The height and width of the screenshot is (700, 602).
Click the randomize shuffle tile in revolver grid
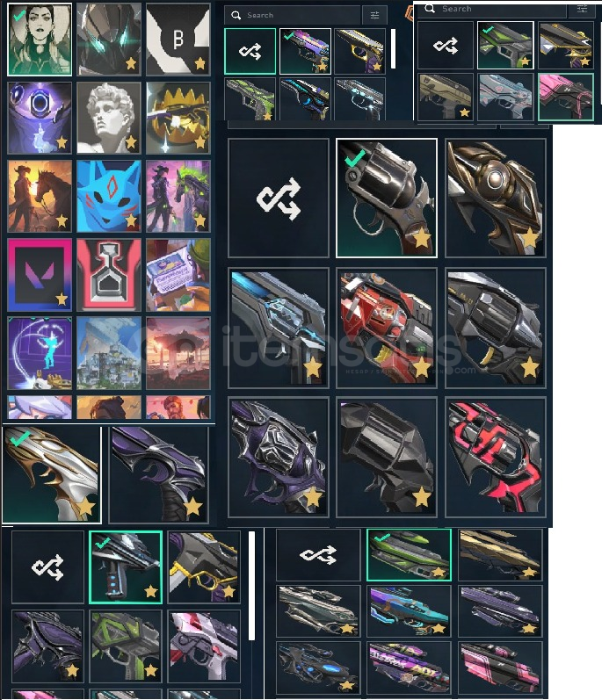coord(279,198)
